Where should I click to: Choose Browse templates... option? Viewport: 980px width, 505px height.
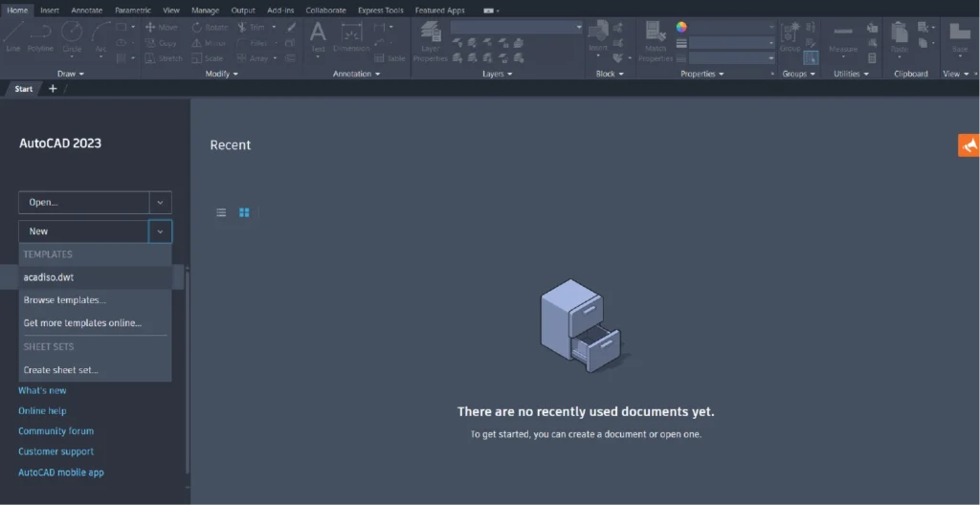pyautogui.click(x=95, y=300)
